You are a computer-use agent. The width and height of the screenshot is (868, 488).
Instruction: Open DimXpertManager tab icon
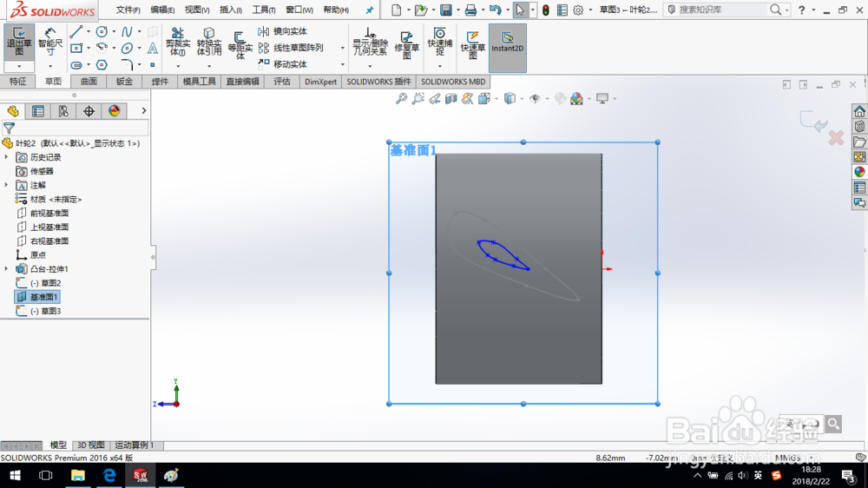pos(89,111)
